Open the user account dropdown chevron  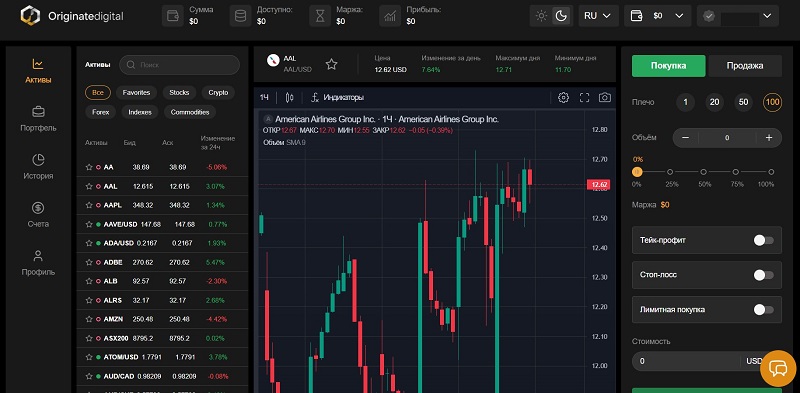pyautogui.click(x=767, y=16)
